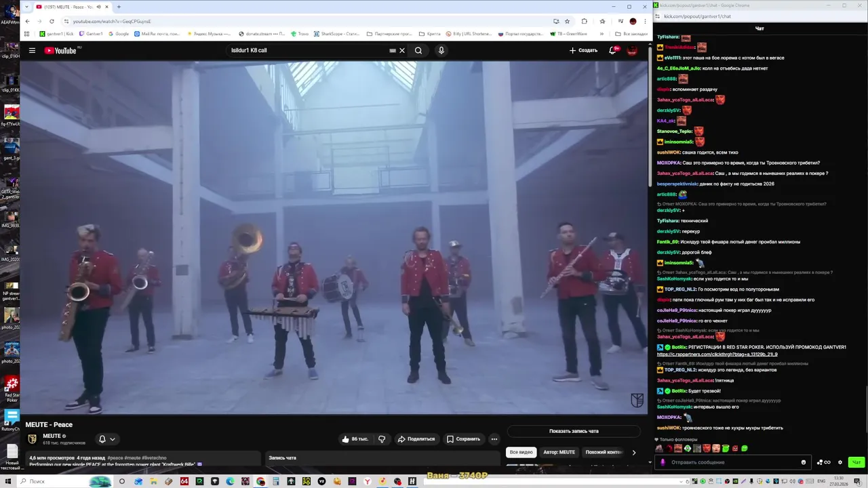
Task: Open the YouTube hamburger guide menu
Action: (x=32, y=50)
